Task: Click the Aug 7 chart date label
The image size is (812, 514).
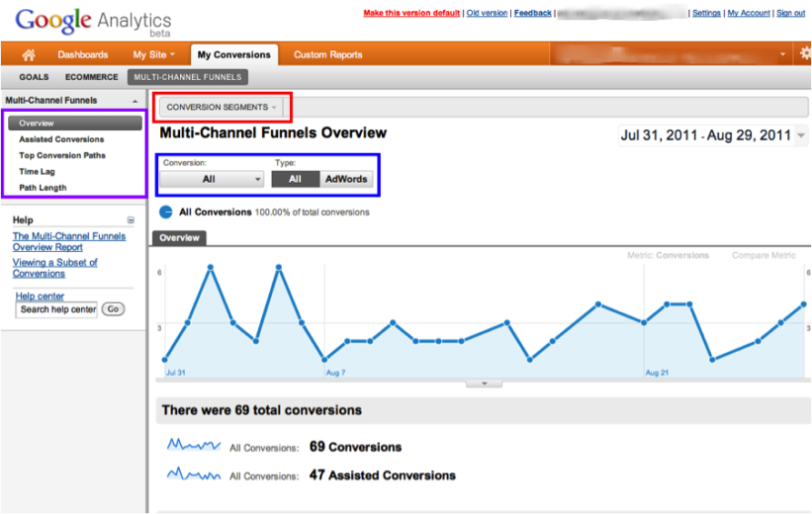Action: click(335, 373)
